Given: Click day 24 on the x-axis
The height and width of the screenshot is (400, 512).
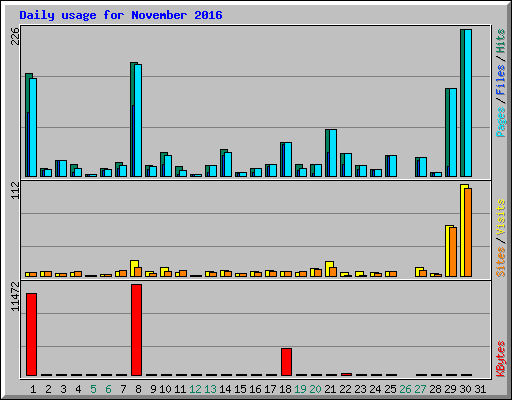Looking at the screenshot, I should coord(375,389).
